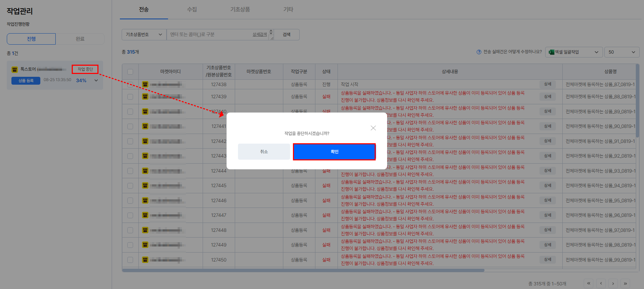Check the row 127441 checkbox
The height and width of the screenshot is (289, 644).
coord(130,126)
